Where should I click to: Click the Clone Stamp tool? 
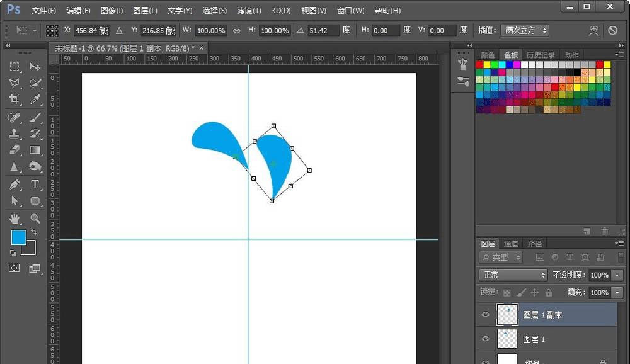click(x=14, y=134)
